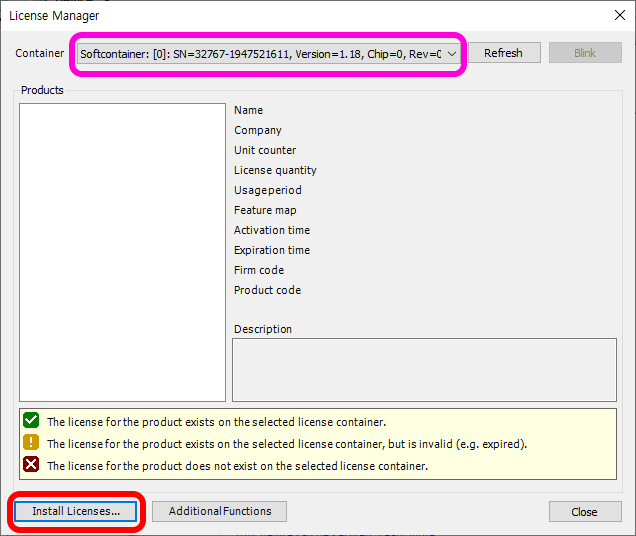Select the Expiration time field label

[x=272, y=250]
